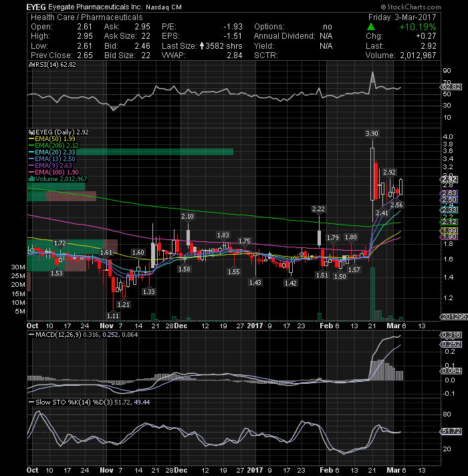Click the candlestick icon before EYEG (Daily)
Screen dimensions: 468x476
click(31, 132)
